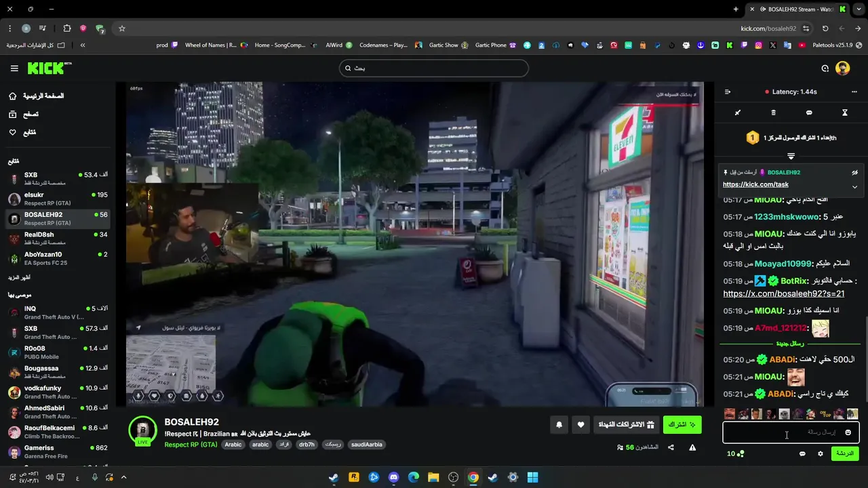Collapse the chat panel arrow icon
This screenshot has height=488, width=868.
pyautogui.click(x=728, y=91)
